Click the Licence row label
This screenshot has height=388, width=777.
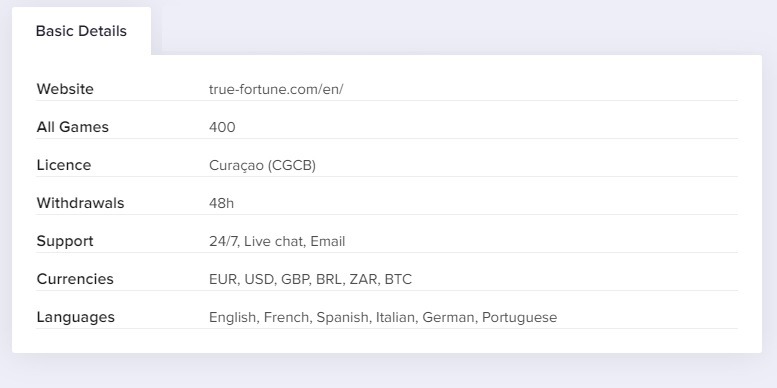[x=64, y=165]
